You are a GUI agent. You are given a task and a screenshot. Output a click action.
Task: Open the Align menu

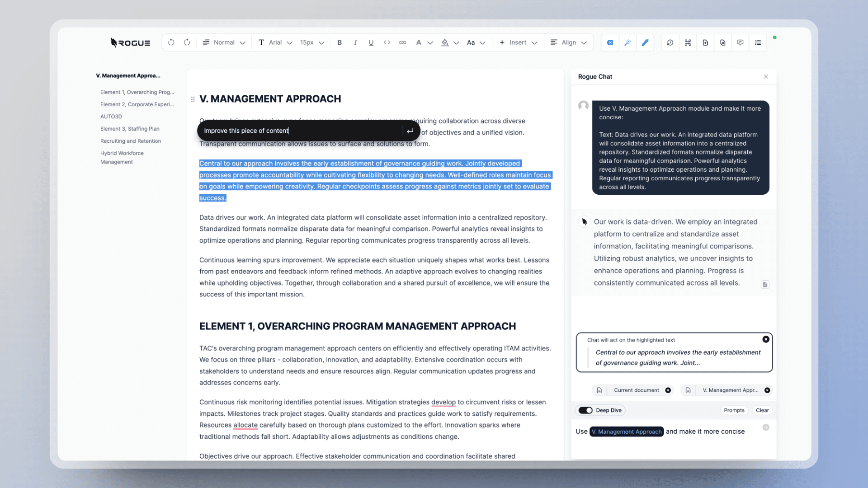[569, 42]
